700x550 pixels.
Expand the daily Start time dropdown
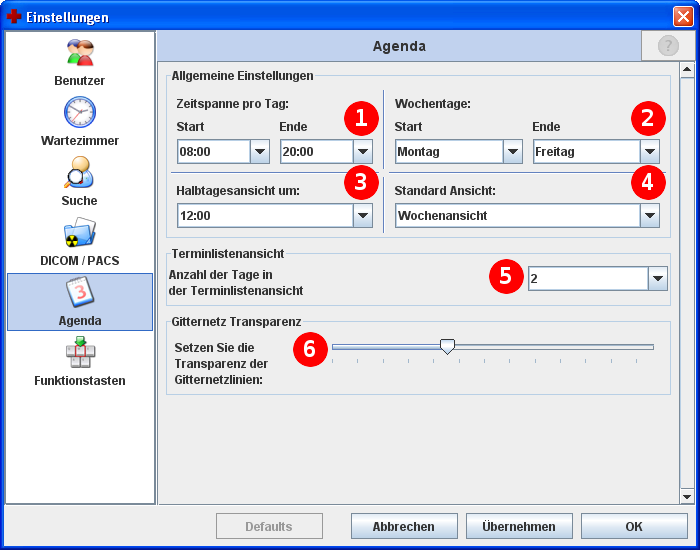tap(260, 151)
